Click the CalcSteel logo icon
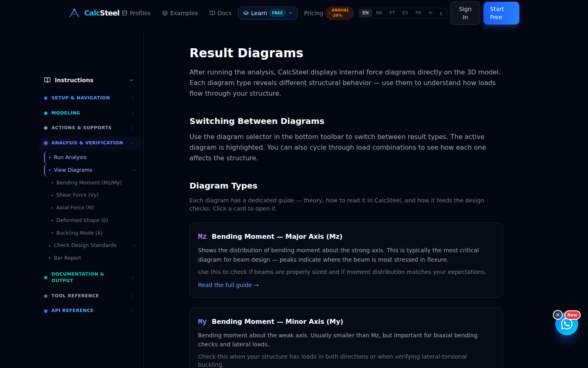Viewport: 588px width, 368px height. 74,13
